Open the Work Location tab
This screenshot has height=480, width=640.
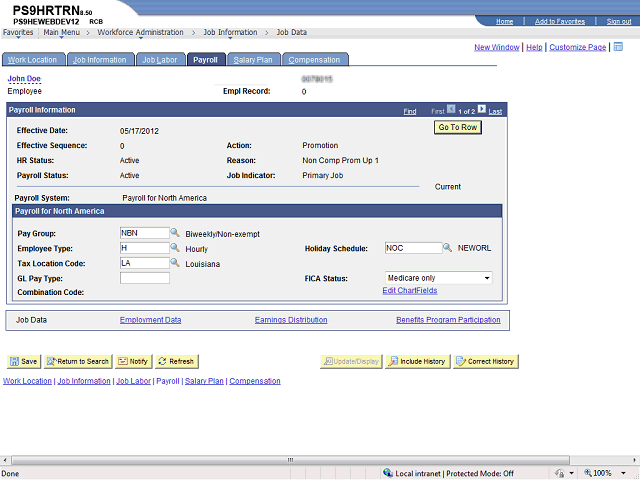(x=34, y=60)
